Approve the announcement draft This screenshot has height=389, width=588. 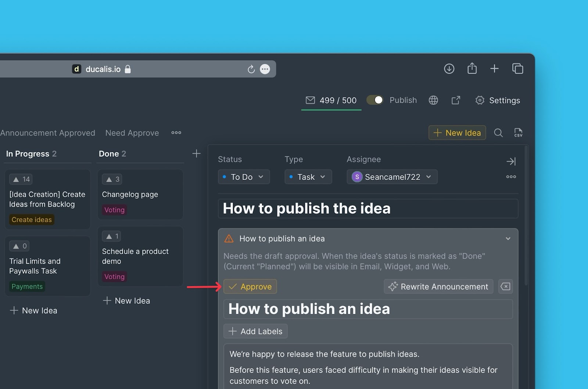point(250,286)
